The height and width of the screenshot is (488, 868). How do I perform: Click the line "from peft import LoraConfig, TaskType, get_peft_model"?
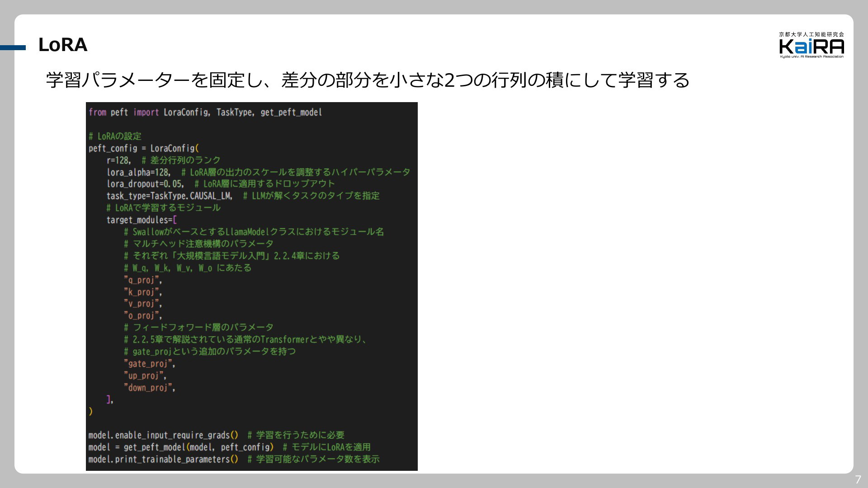(x=205, y=112)
